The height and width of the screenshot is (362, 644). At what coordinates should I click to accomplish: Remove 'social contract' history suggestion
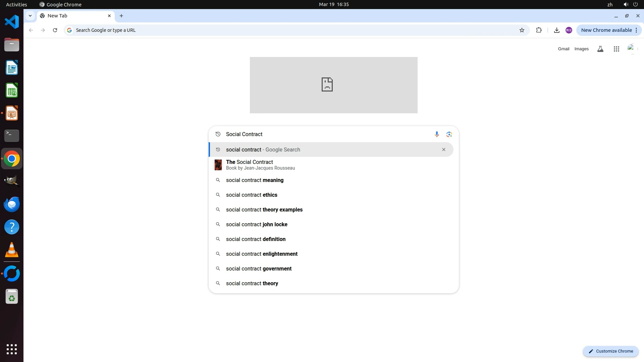point(443,149)
